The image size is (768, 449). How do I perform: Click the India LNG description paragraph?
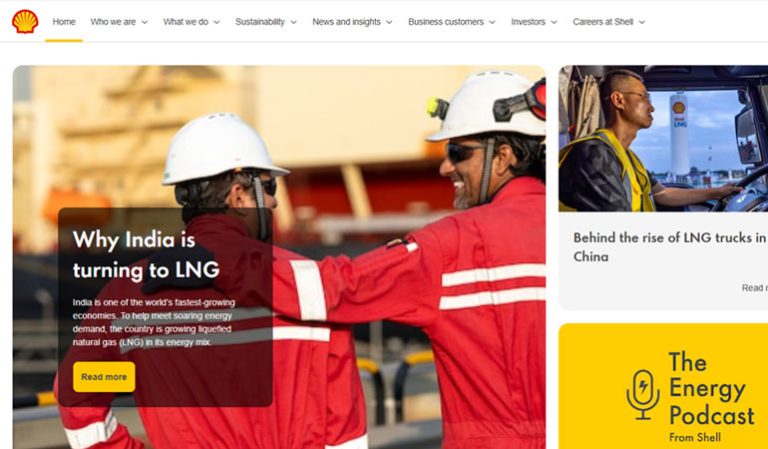coord(154,322)
